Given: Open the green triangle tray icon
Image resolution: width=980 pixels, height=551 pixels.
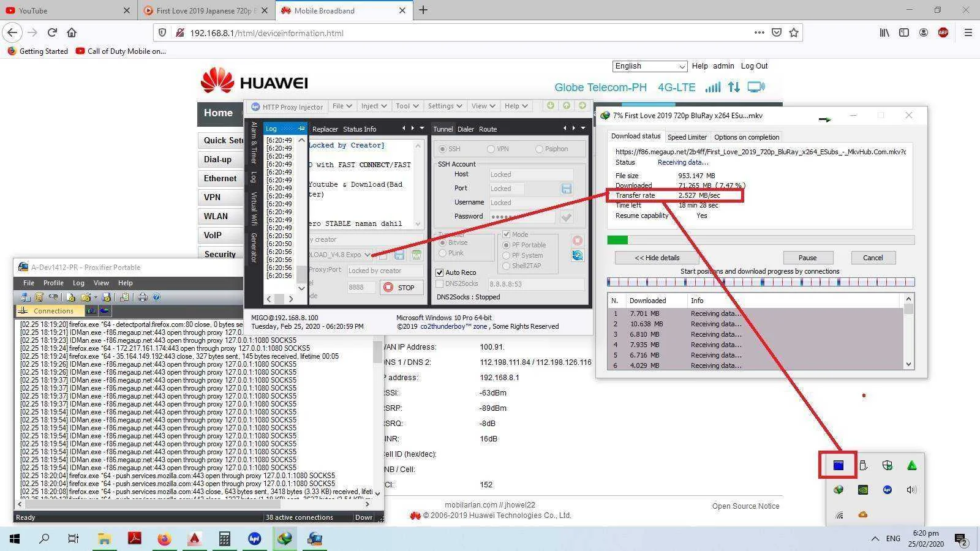Looking at the screenshot, I should point(912,465).
